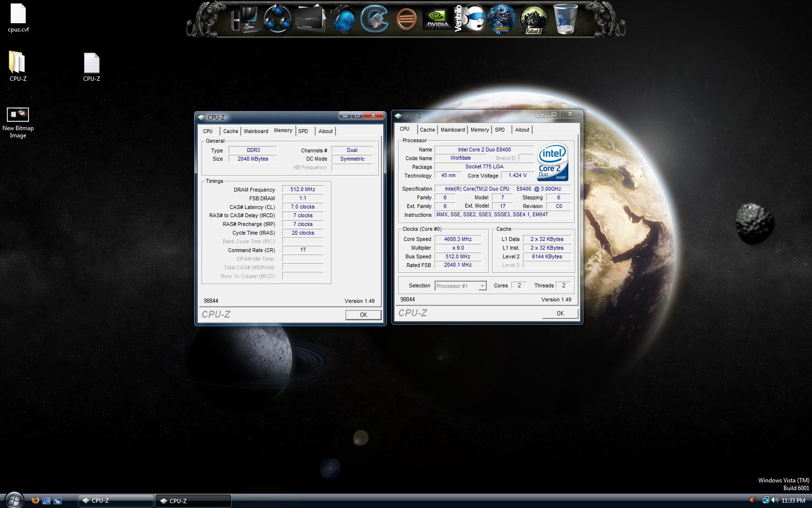Image resolution: width=812 pixels, height=508 pixels.
Task: Switch to the second CPU-Z taskbar button
Action: (x=193, y=501)
